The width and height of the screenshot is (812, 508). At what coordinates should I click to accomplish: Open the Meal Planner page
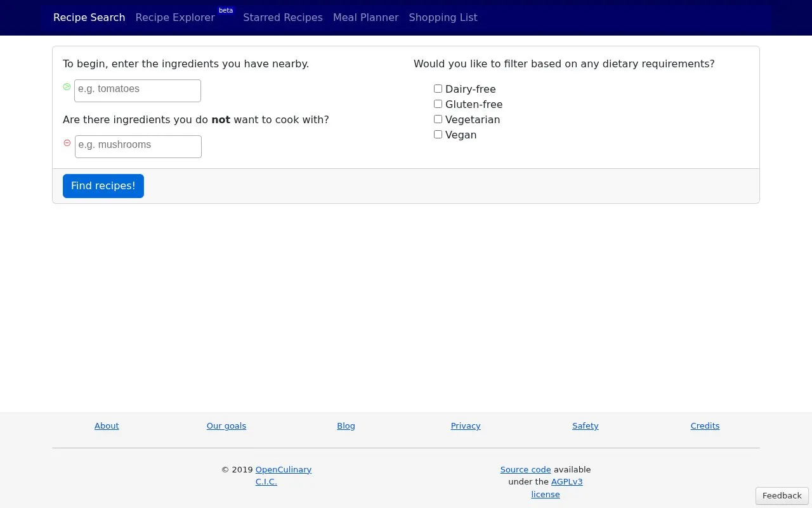(366, 18)
